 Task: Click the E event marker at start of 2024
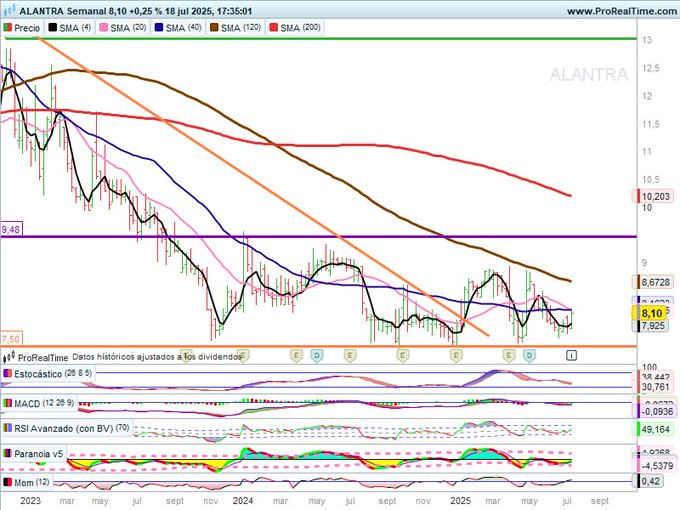[243, 356]
